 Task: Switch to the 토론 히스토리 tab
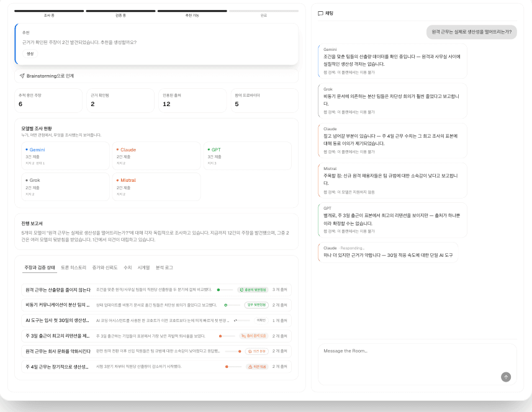[x=74, y=267]
